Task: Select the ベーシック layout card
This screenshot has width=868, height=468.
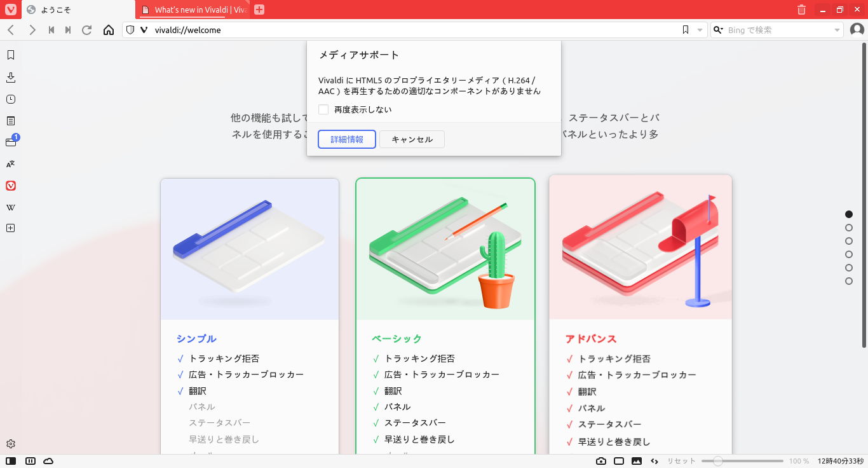Action: tap(445, 316)
